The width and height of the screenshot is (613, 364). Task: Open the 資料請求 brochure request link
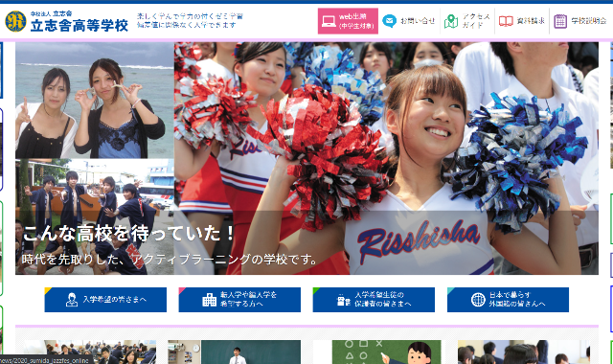click(521, 21)
